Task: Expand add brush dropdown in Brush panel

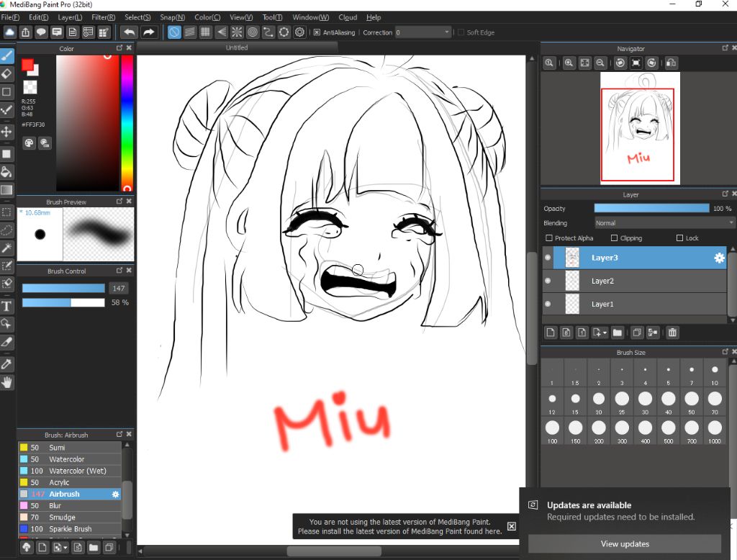Action: (65, 547)
